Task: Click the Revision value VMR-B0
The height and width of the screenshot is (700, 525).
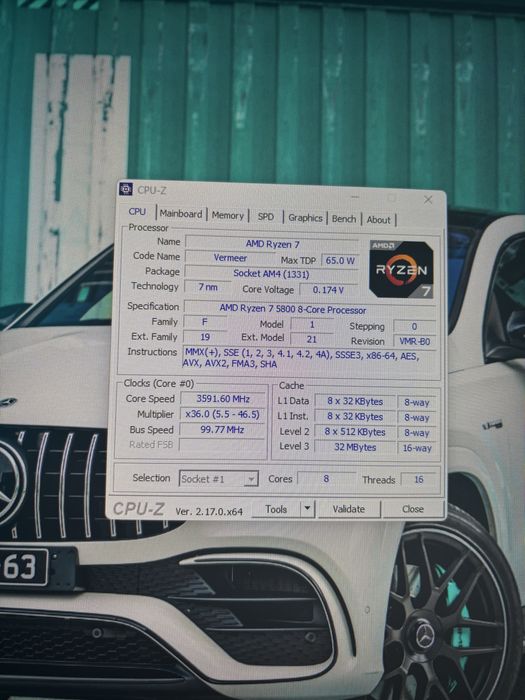Action: tap(414, 342)
